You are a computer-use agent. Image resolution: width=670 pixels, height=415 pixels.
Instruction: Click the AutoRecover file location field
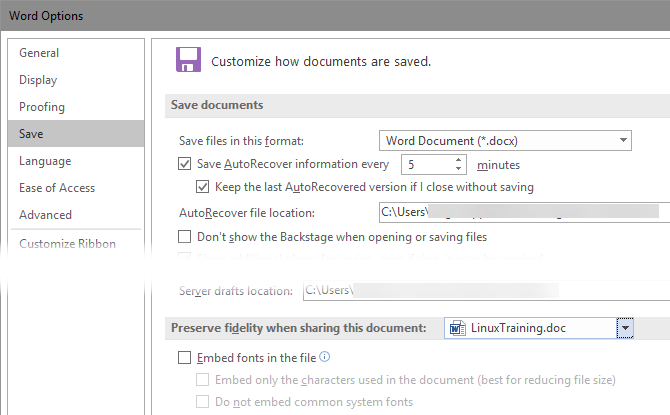click(520, 212)
